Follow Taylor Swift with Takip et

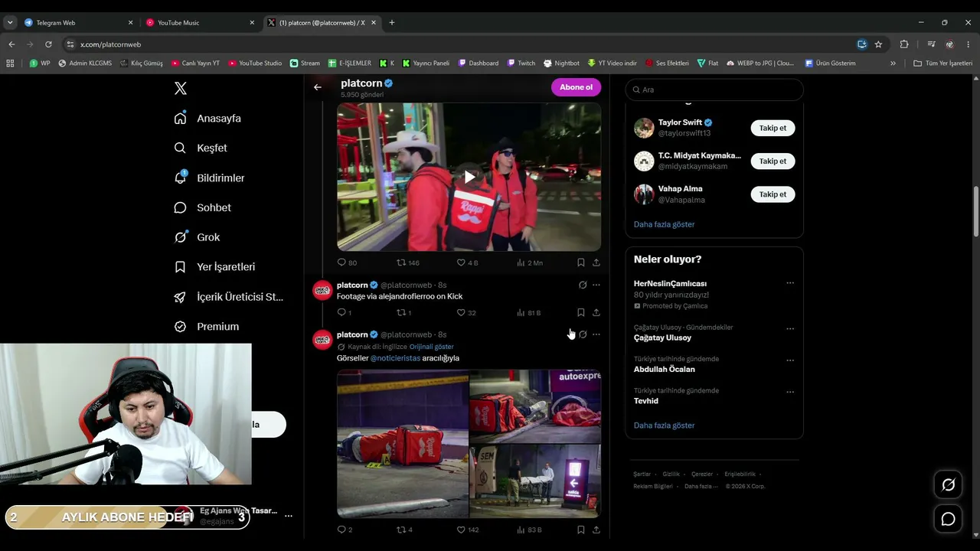coord(773,128)
